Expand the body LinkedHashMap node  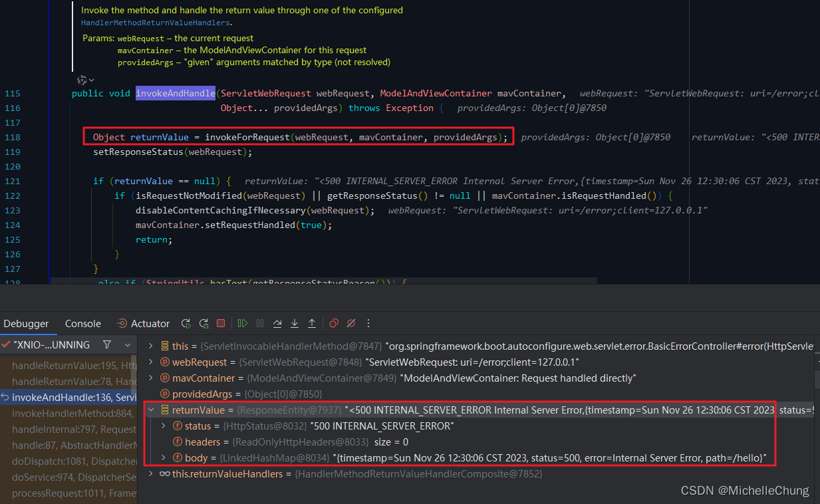[164, 458]
